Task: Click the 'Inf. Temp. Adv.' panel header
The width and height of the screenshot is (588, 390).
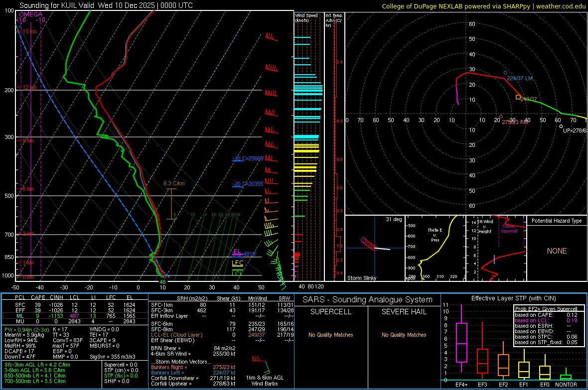Action: pos(333,20)
